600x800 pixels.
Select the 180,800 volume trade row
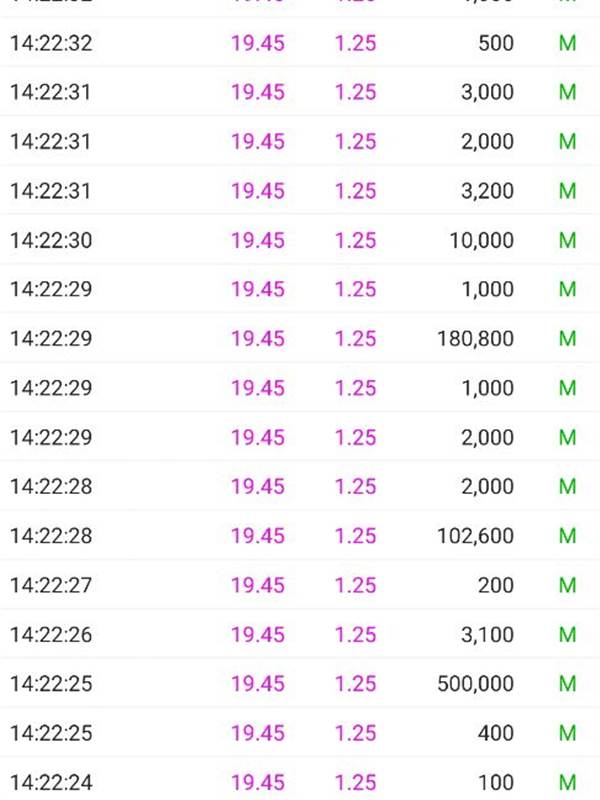tap(300, 338)
